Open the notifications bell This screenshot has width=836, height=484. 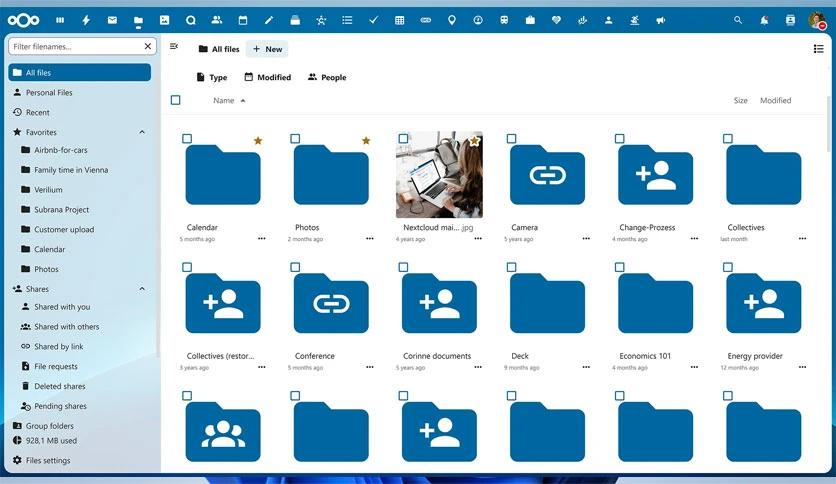coord(764,20)
